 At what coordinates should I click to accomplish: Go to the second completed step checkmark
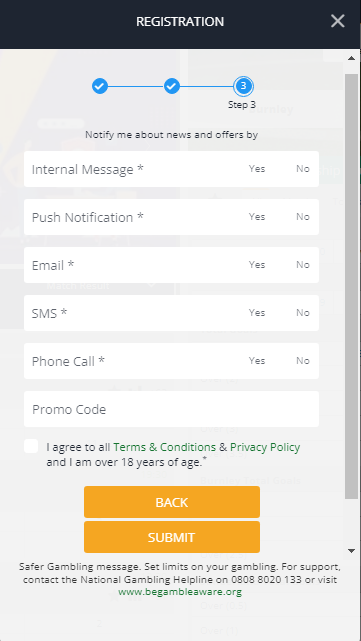(172, 86)
